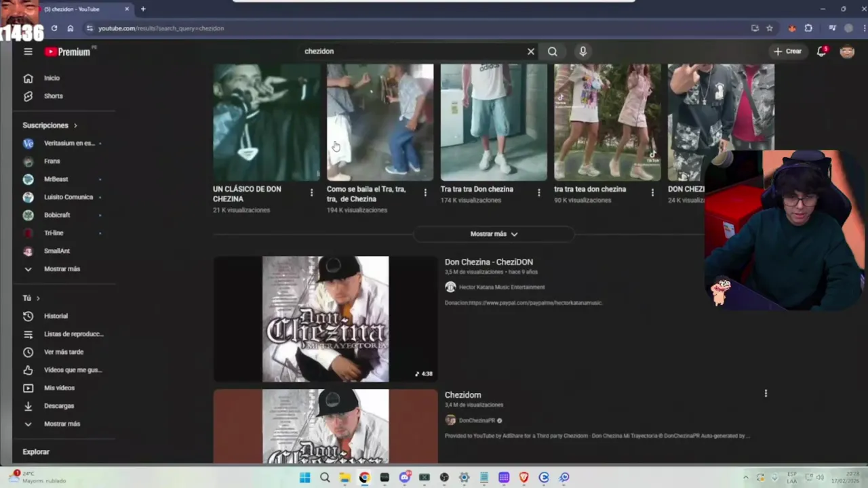Click the search magnifier button
This screenshot has width=868, height=488.
click(x=553, y=52)
